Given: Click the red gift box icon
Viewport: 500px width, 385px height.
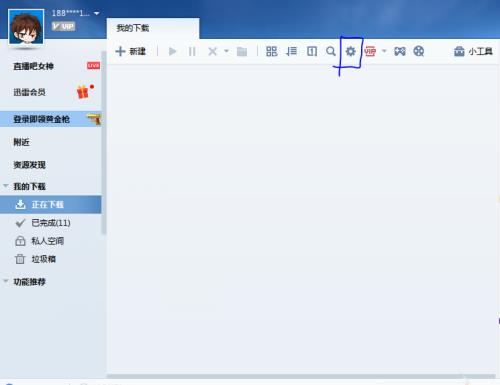Looking at the screenshot, I should coord(83,92).
